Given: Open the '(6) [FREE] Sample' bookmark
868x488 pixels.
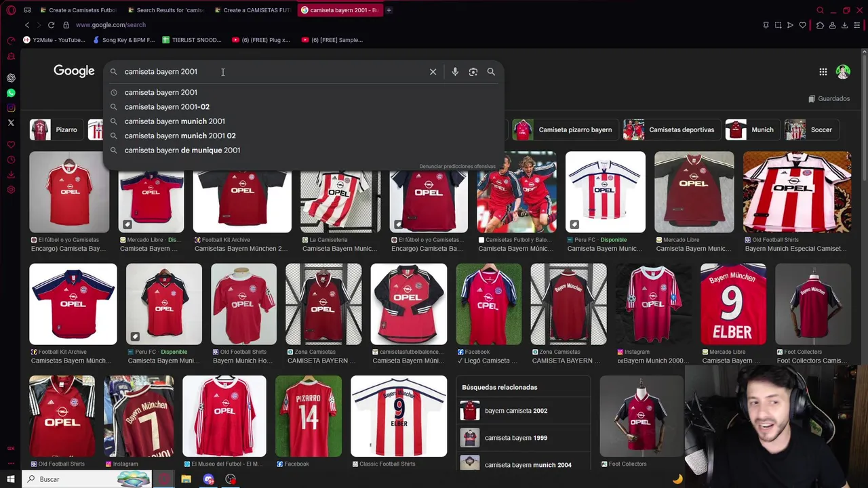Looking at the screenshot, I should (332, 40).
